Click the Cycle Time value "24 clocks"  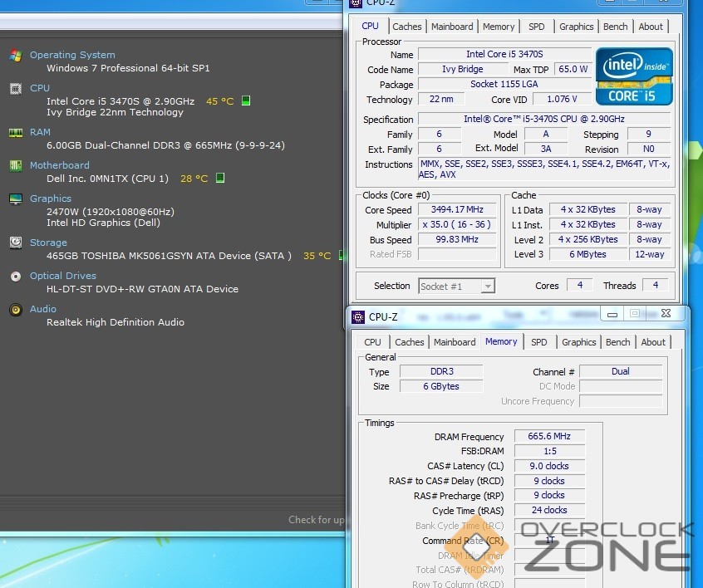tap(549, 510)
